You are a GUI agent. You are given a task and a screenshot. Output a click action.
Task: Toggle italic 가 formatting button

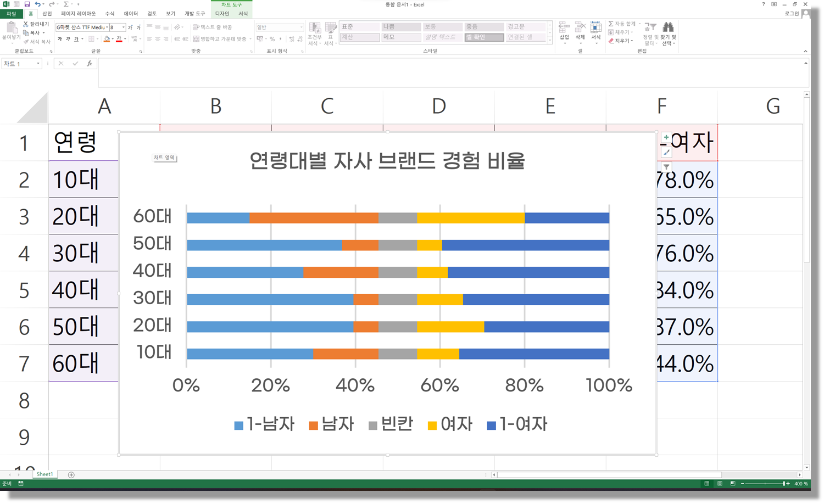68,39
